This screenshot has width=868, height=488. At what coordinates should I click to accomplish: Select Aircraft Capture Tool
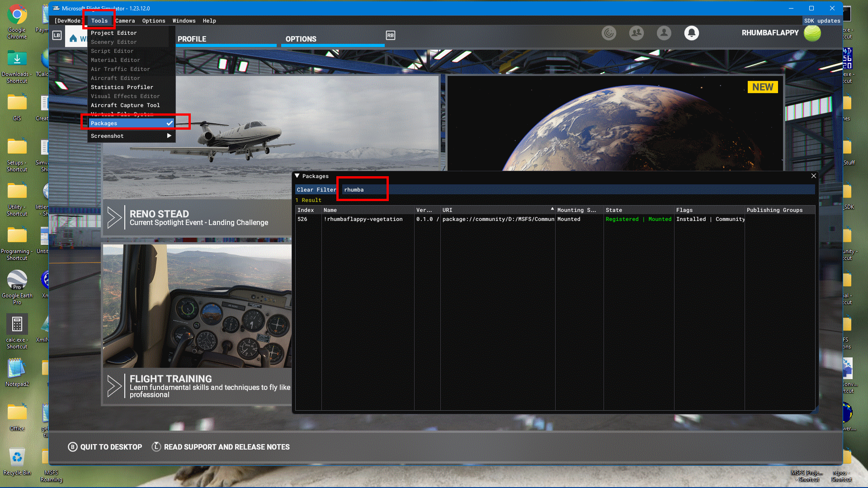[125, 105]
